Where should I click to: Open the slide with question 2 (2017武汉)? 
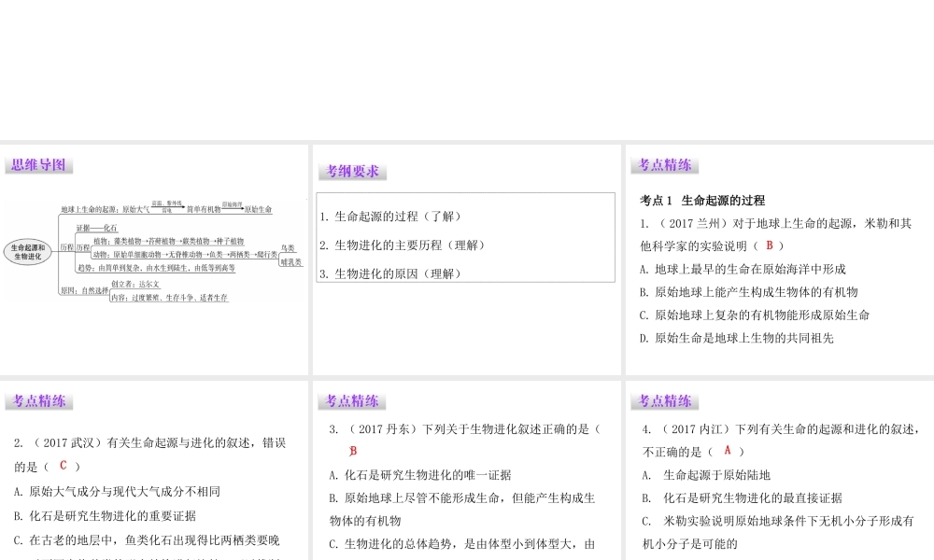(154, 470)
